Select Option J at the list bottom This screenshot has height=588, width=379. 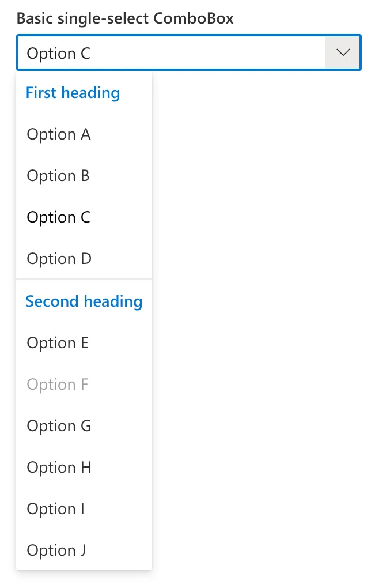[x=56, y=551]
